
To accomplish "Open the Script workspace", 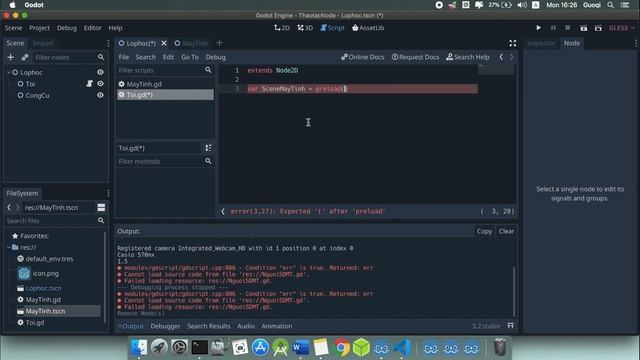I will (x=332, y=28).
